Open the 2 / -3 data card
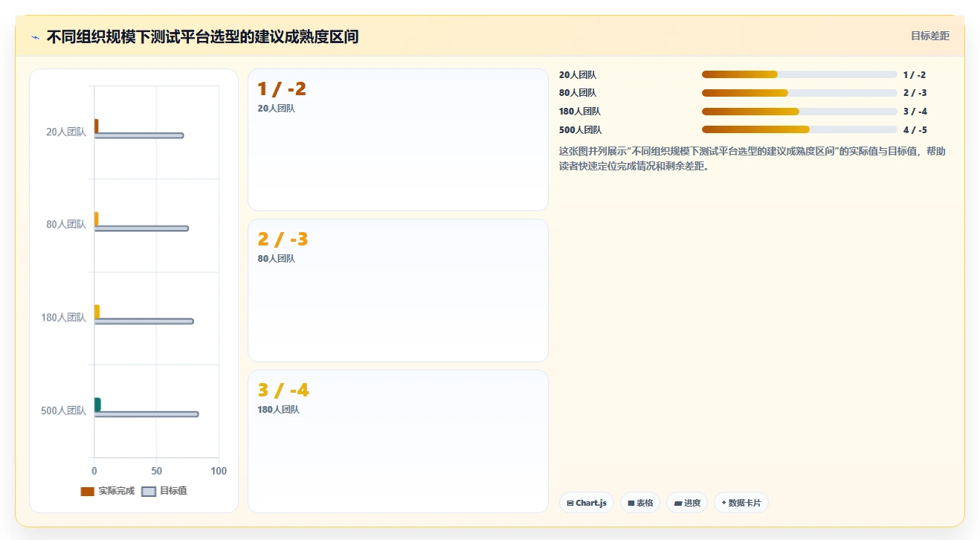Image resolution: width=980 pixels, height=540 pixels. pyautogui.click(x=398, y=290)
